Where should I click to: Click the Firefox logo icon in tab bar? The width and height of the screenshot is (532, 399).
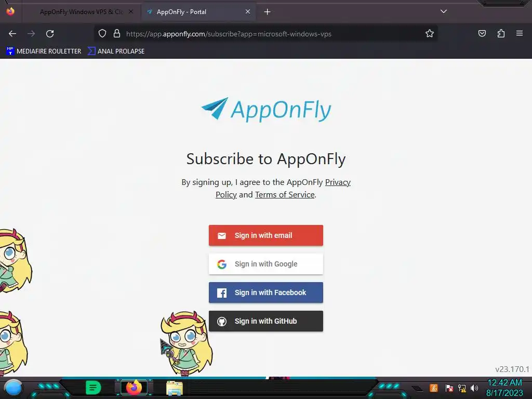click(x=10, y=11)
